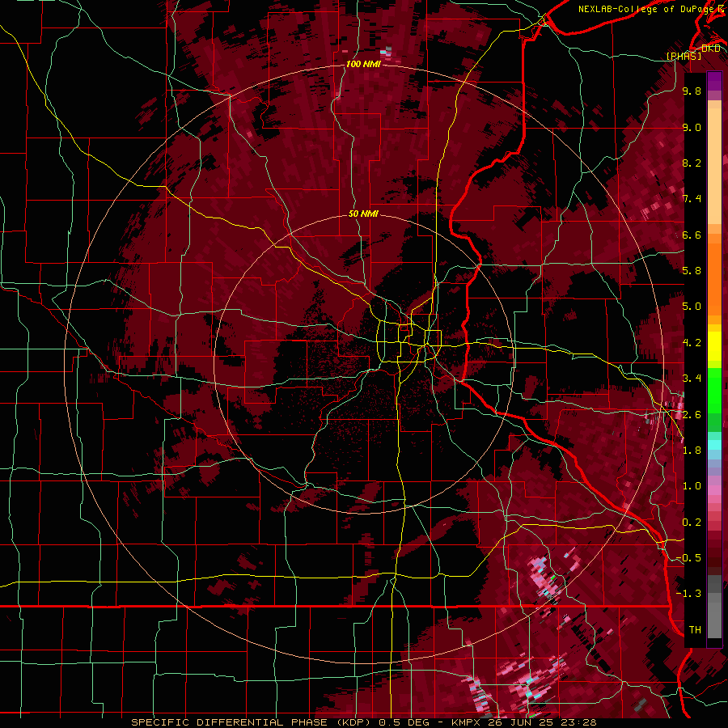
Task: Click the -1.3 value on the color scale
Action: coord(689,594)
